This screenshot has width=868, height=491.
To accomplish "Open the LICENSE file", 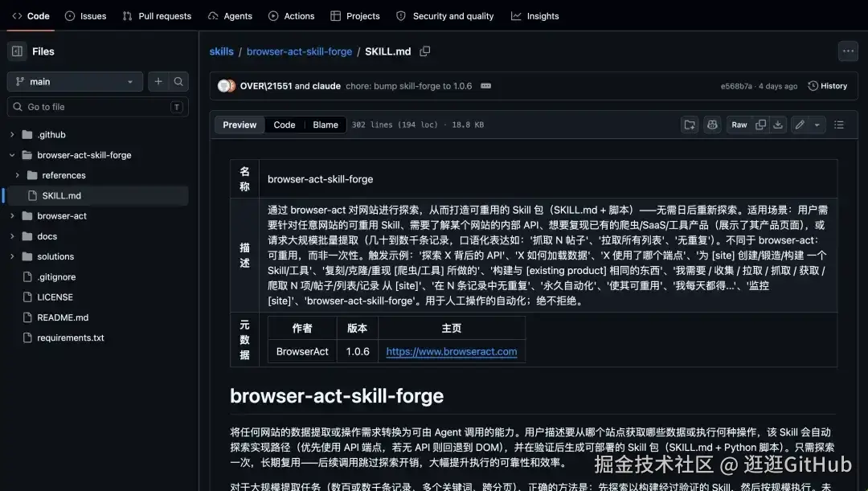I will tap(55, 297).
